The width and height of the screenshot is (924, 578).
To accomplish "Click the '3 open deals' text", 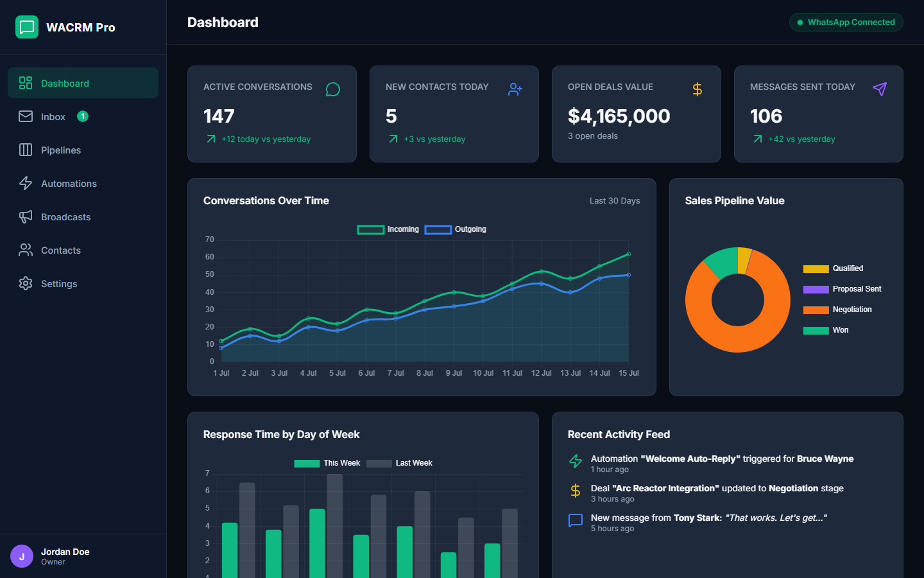I will pos(593,136).
